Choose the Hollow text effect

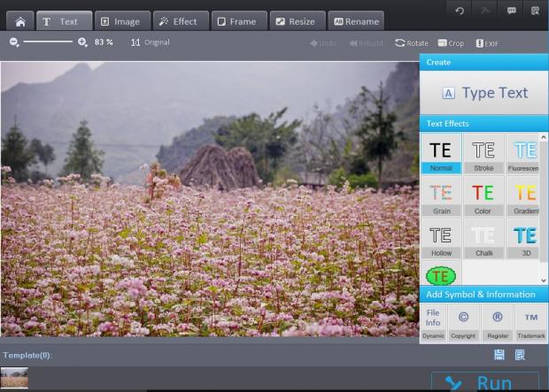tap(441, 239)
